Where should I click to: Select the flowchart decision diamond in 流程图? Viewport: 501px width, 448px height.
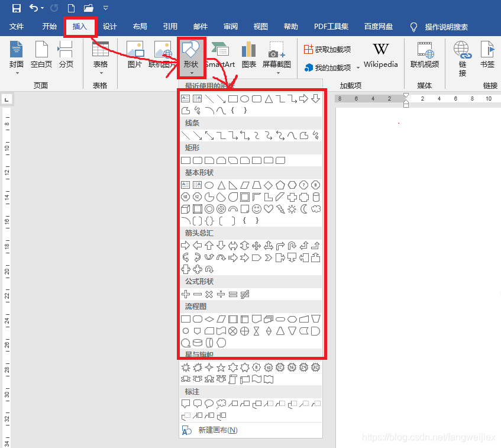click(209, 319)
